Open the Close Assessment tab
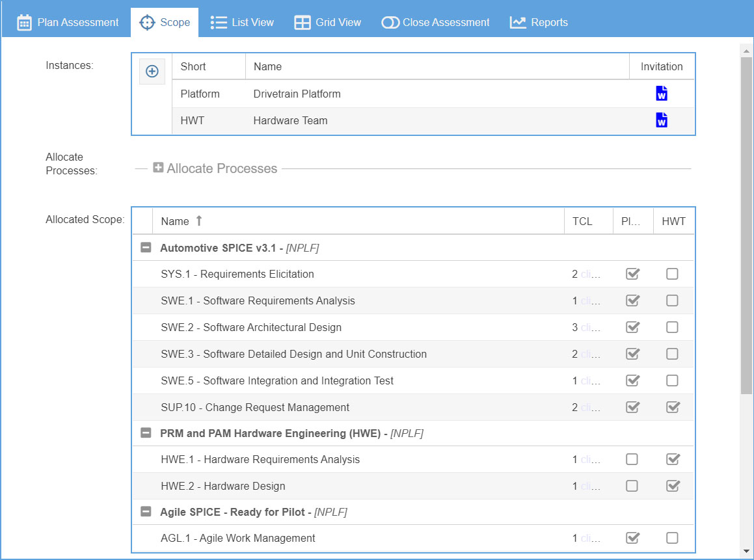The image size is (754, 560). (435, 23)
